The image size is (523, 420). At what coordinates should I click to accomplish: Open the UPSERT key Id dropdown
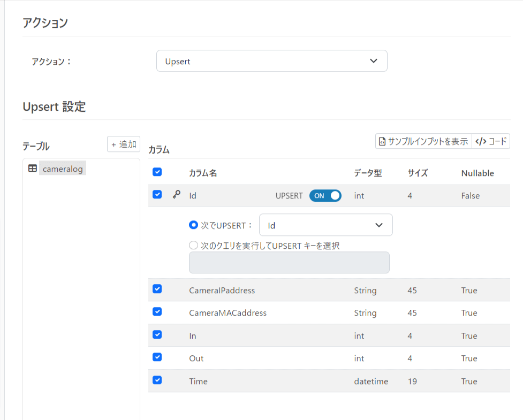tap(325, 225)
